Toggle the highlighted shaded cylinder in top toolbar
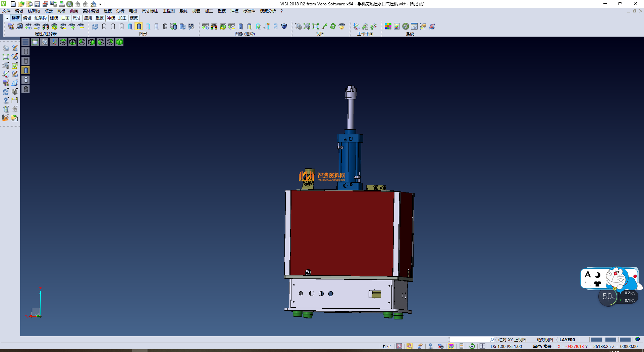Screen dimensions: 644x352 (x=139, y=27)
